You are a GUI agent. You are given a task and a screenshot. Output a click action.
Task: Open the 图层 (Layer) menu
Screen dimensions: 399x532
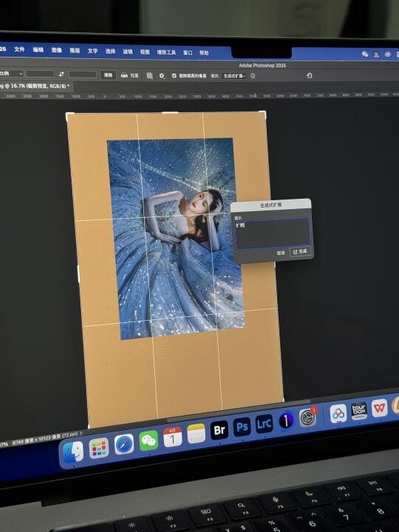[75, 50]
